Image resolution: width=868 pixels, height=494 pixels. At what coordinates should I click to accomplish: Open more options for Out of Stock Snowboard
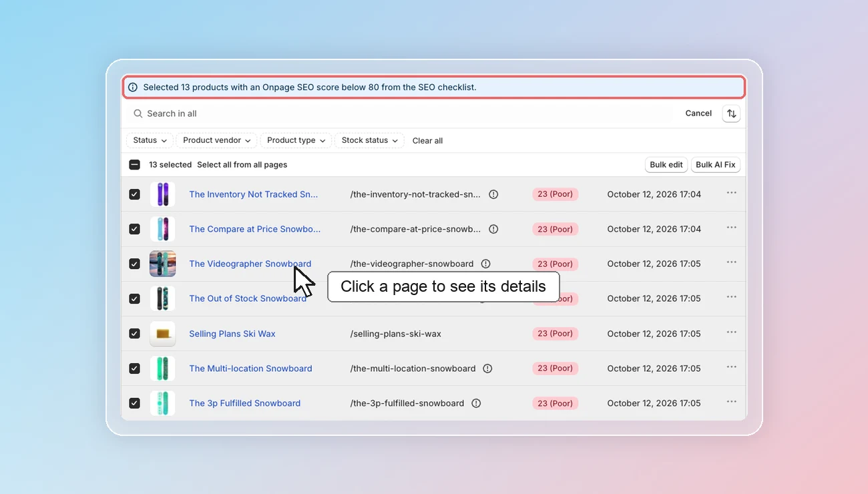732,297
